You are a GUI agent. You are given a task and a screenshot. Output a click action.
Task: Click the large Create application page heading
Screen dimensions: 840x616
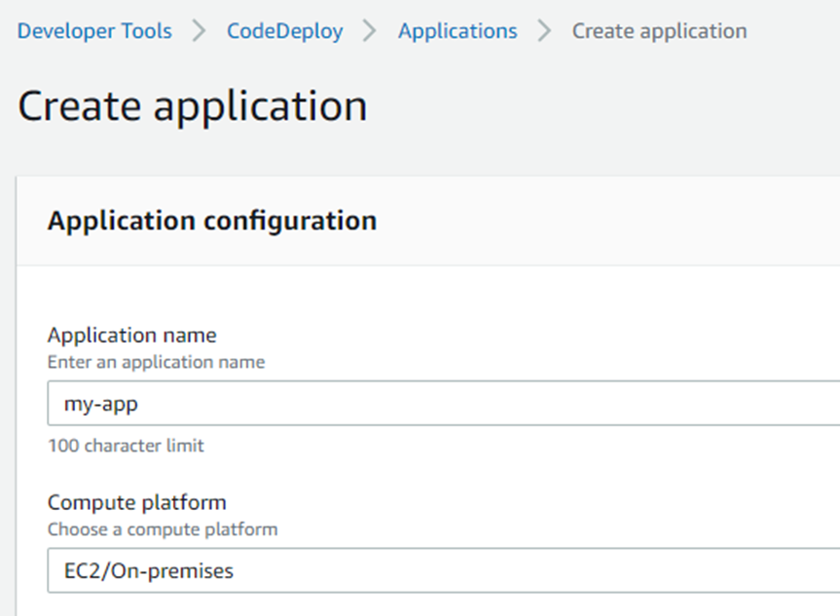click(193, 105)
